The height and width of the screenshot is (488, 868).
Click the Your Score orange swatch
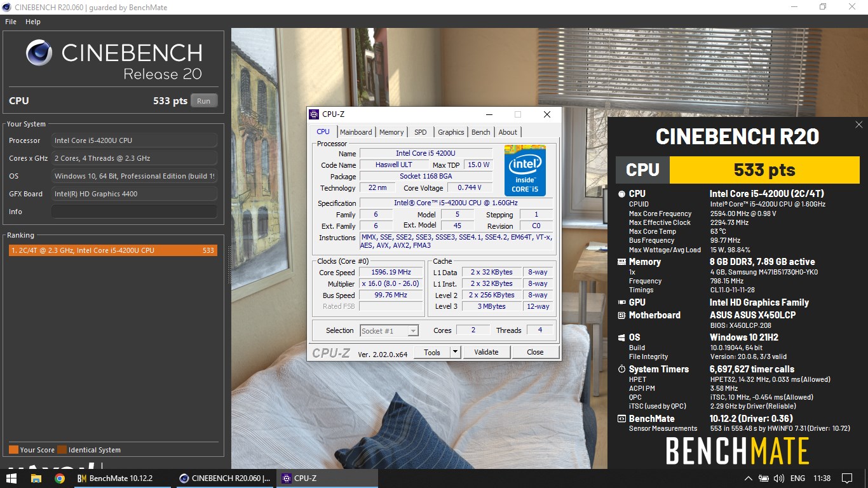pyautogui.click(x=13, y=450)
